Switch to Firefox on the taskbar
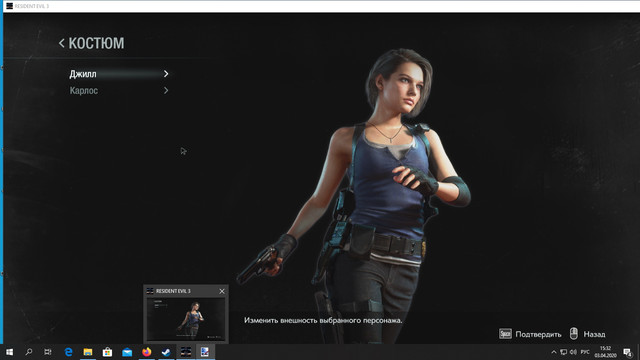Viewport: 640px width, 360px height. [x=147, y=352]
